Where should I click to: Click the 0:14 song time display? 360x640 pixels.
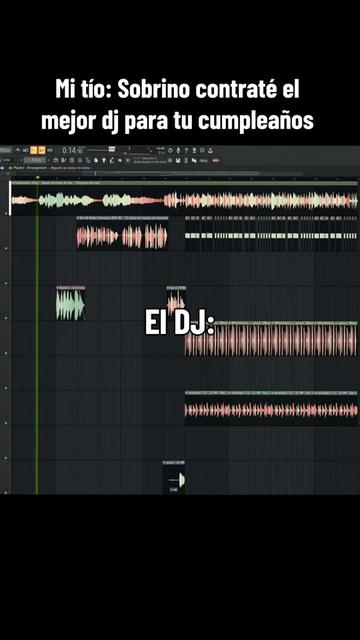click(x=73, y=151)
